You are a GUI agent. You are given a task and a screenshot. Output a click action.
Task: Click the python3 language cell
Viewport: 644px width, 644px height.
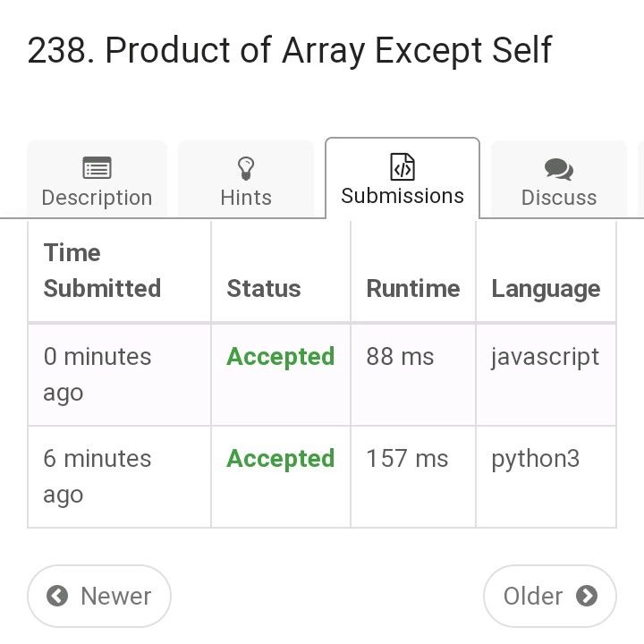[535, 459]
